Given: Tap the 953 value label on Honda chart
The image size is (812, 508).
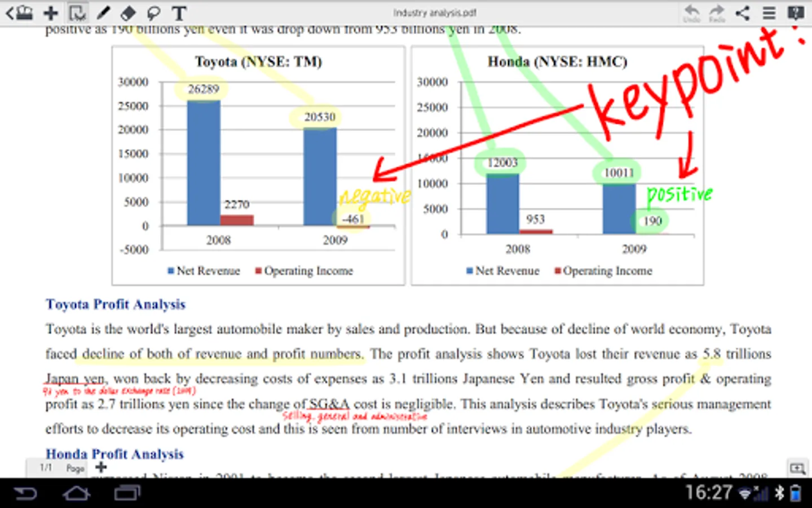Looking at the screenshot, I should pyautogui.click(x=535, y=219).
